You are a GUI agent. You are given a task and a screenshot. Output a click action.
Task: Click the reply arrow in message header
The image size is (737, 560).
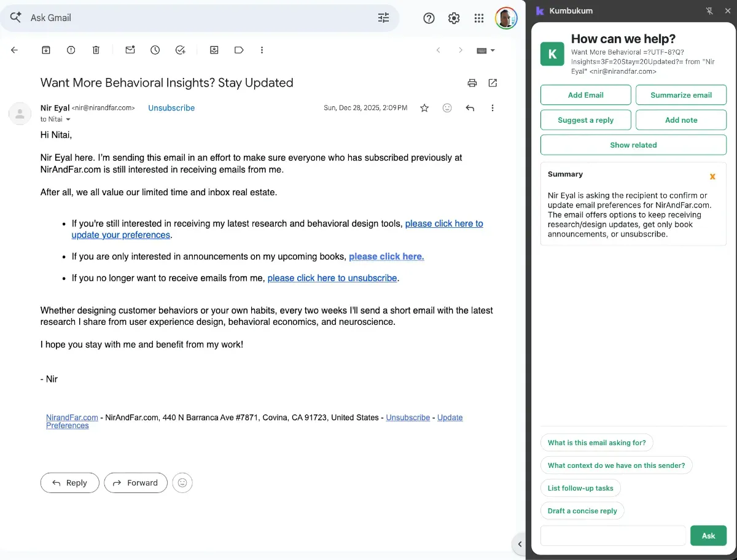point(470,108)
